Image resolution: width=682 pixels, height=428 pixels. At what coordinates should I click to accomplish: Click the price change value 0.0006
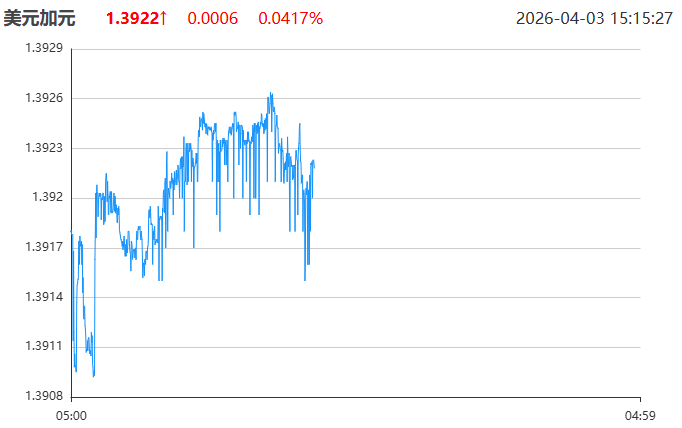point(212,18)
